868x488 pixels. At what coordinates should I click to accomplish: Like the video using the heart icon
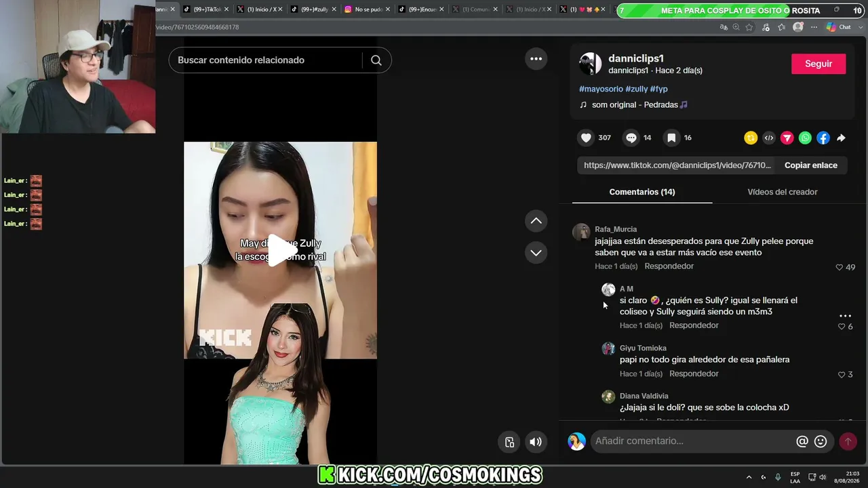click(x=586, y=138)
